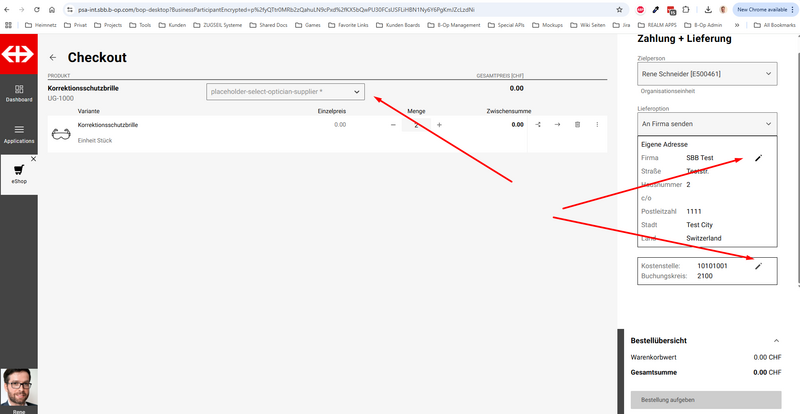Edit the Eigene Adresse with the pencil icon
The width and height of the screenshot is (800, 414).
[758, 158]
